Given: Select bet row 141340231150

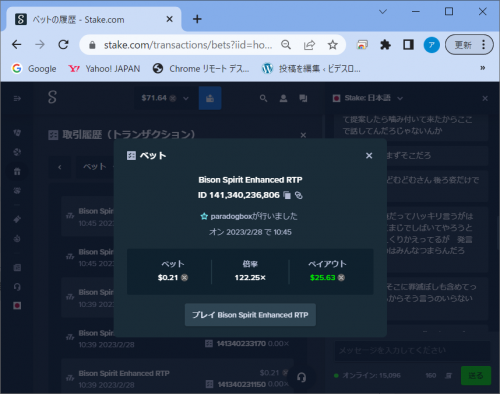Looking at the screenshot, I should 177,379.
